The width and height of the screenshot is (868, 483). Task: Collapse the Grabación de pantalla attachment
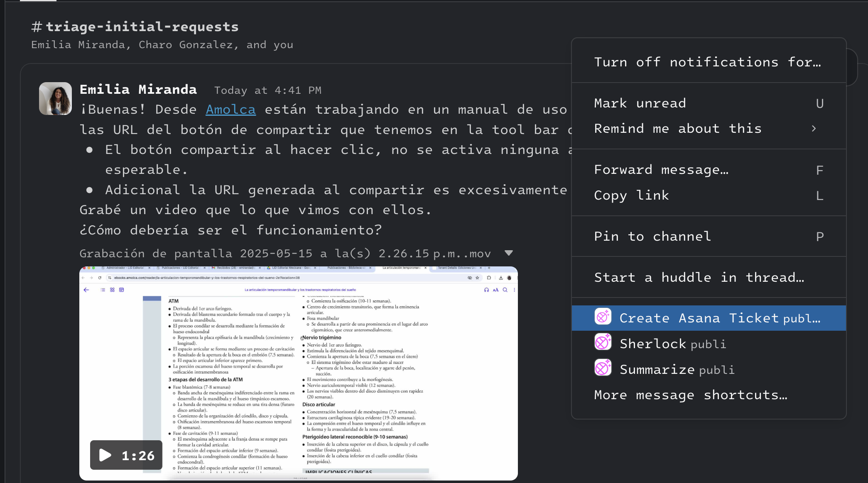coord(509,253)
